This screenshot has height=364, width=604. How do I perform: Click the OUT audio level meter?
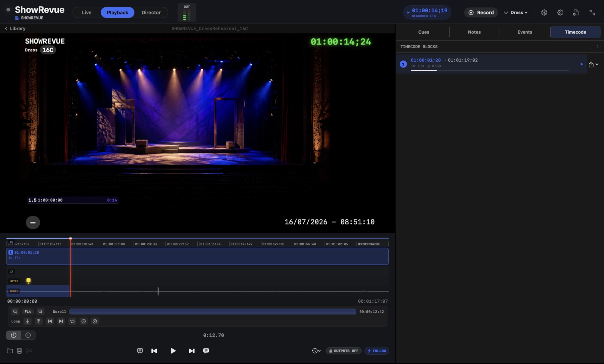click(187, 12)
